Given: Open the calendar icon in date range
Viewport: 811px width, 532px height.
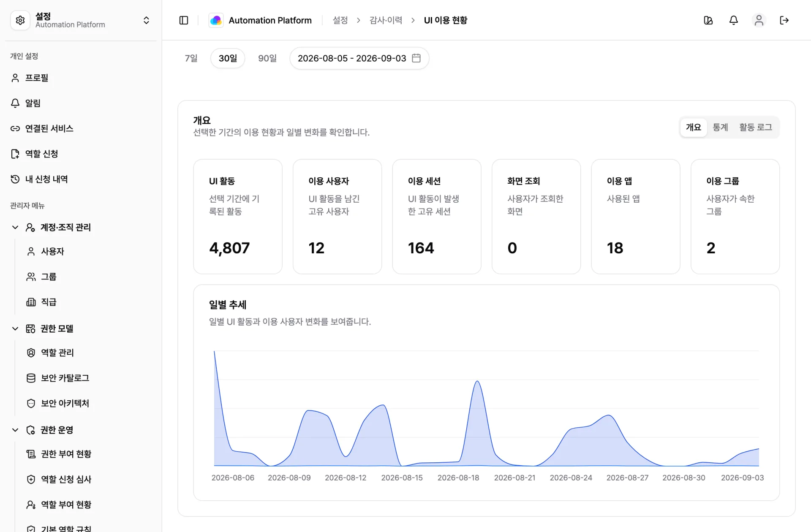Looking at the screenshot, I should [416, 58].
